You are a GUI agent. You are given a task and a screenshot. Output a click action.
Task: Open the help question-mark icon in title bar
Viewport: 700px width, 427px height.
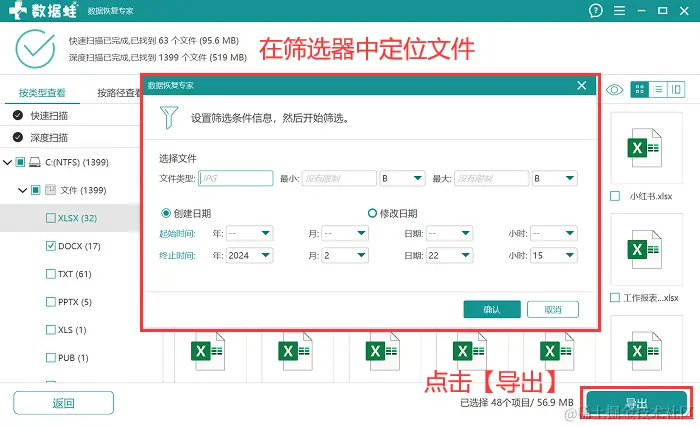[596, 10]
